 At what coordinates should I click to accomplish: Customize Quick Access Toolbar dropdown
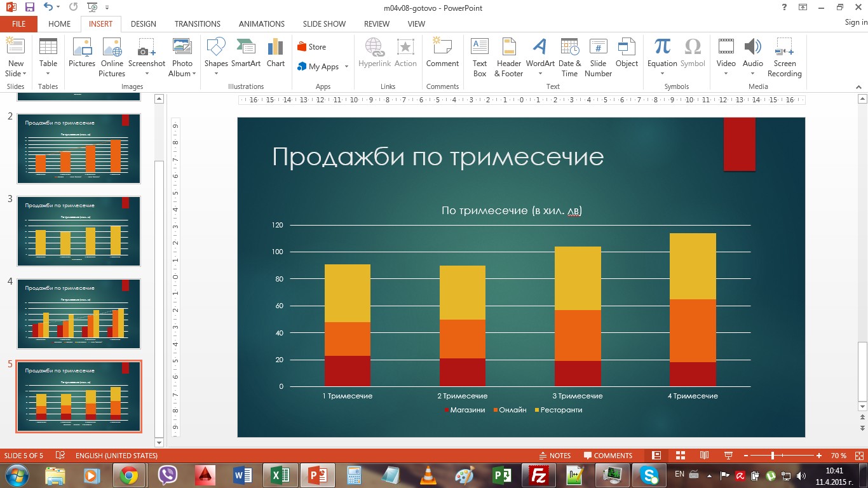tap(106, 8)
